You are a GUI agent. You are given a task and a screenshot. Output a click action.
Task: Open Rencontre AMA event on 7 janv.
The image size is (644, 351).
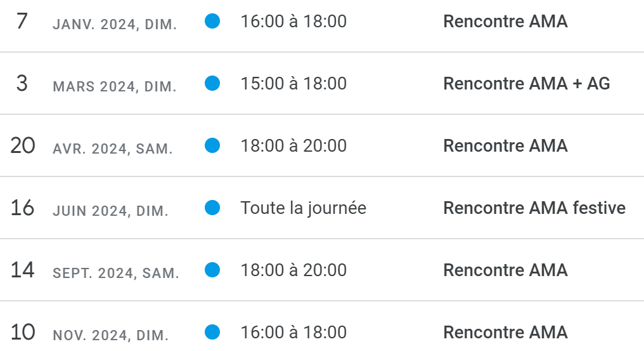[x=505, y=22]
